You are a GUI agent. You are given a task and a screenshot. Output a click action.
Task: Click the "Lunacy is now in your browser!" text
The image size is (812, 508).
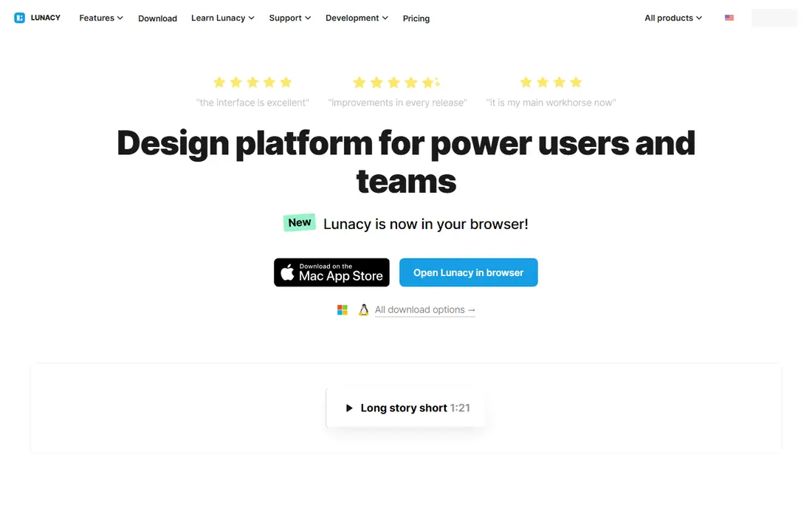click(426, 224)
